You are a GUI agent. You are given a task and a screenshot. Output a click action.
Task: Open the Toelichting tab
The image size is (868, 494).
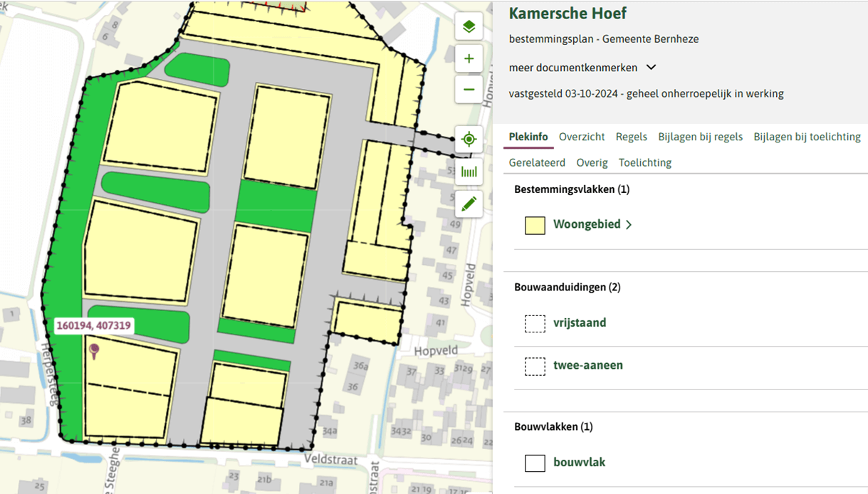(645, 162)
